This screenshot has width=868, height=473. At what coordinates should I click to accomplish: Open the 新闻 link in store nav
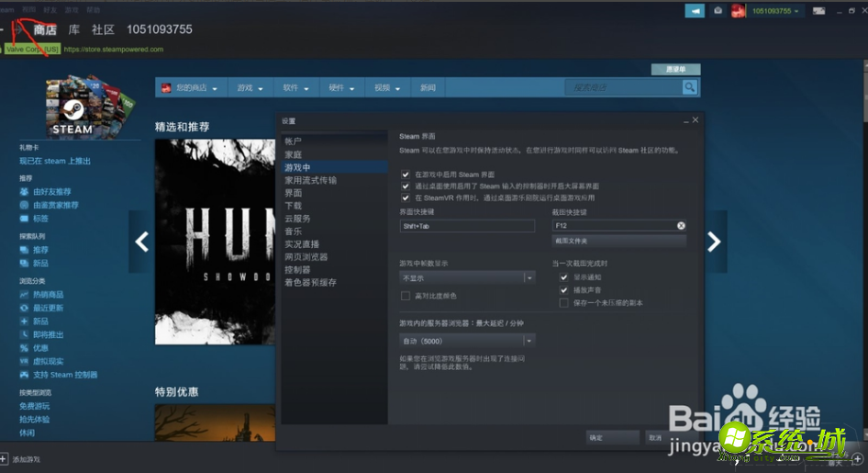pyautogui.click(x=428, y=87)
